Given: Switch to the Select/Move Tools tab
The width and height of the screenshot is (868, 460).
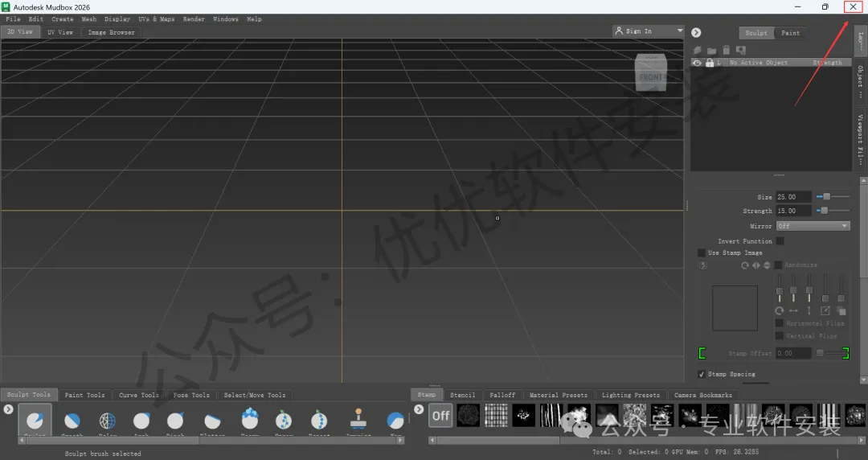Looking at the screenshot, I should click(255, 395).
